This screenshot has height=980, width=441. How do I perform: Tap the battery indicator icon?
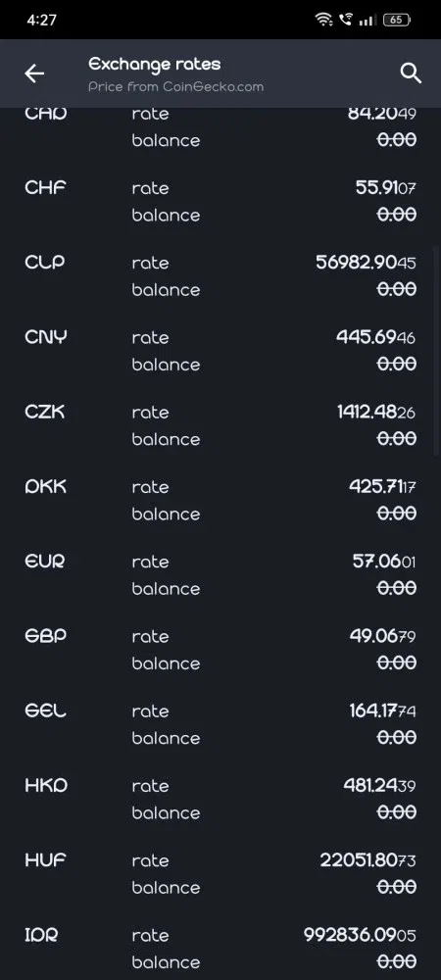(x=397, y=20)
